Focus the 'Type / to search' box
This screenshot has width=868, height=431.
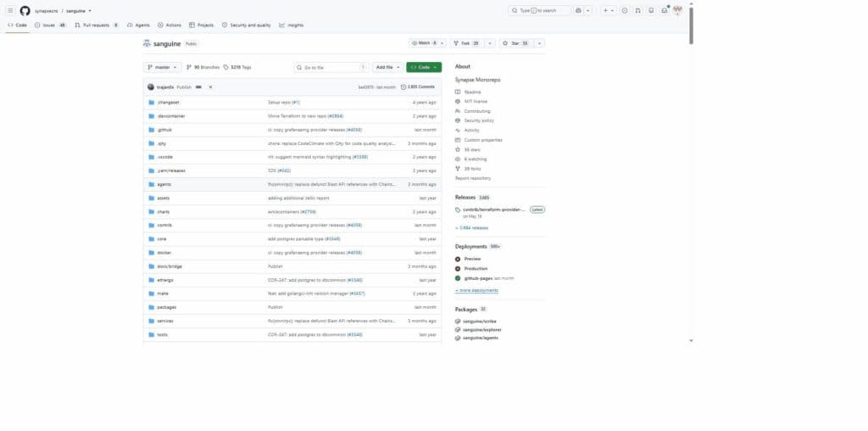coord(540,10)
